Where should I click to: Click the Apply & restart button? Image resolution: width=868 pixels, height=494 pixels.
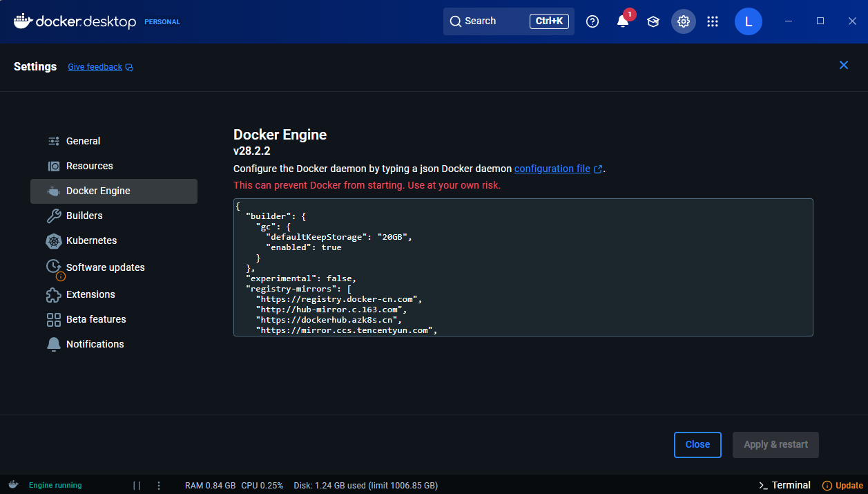coord(775,445)
